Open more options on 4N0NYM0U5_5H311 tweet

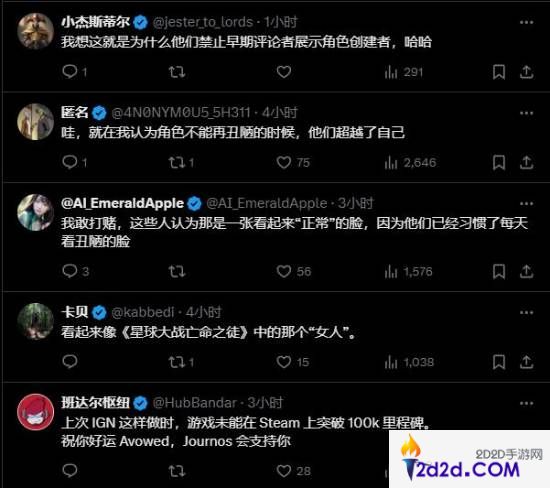pos(526,113)
